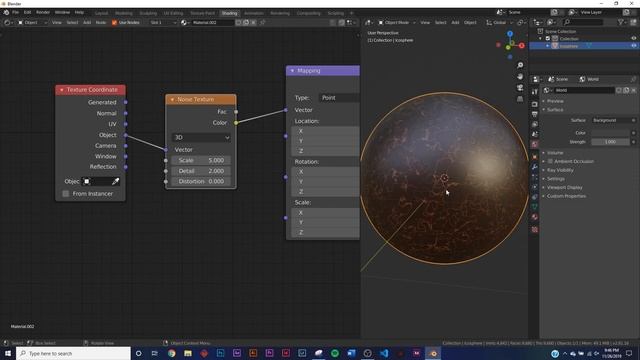Click the outliner search field
Screen dimensions: 640x360
coord(583,22)
